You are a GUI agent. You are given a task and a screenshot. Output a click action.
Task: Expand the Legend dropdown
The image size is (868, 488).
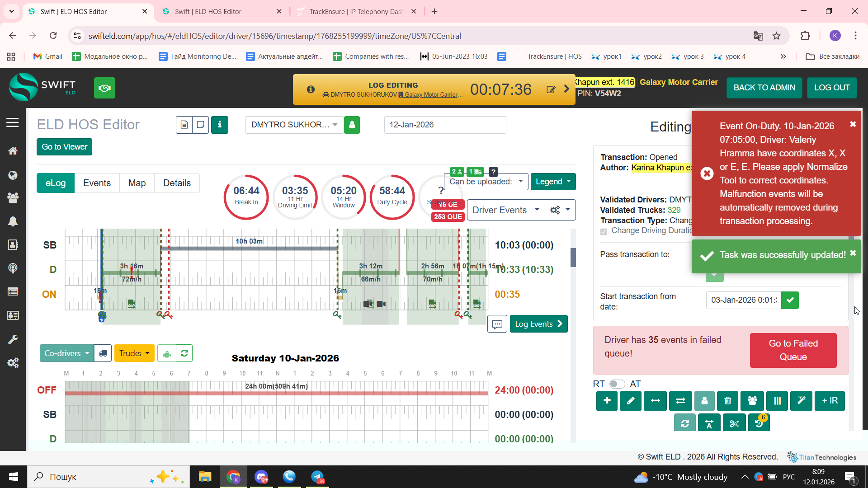(x=552, y=182)
